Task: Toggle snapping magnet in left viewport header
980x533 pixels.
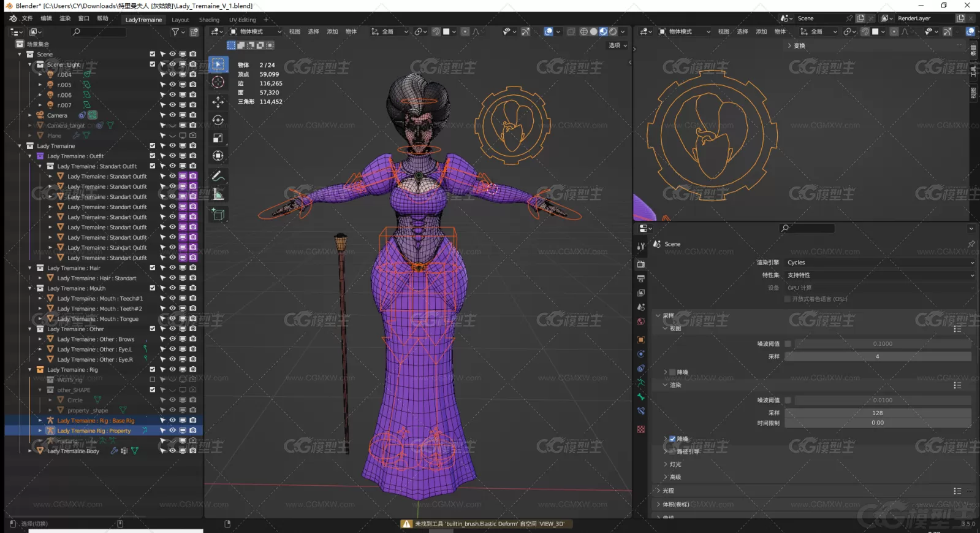Action: (x=436, y=31)
